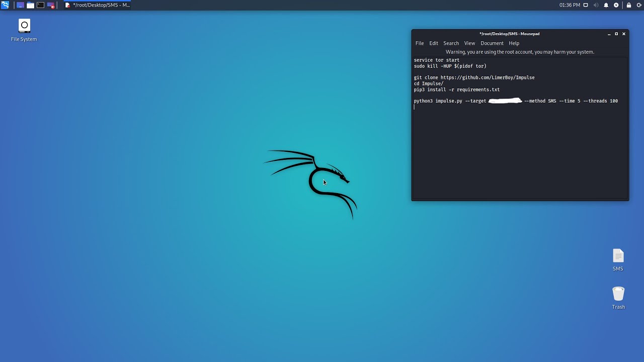This screenshot has width=644, height=362.
Task: Click the redacted target value in the command
Action: [x=505, y=101]
